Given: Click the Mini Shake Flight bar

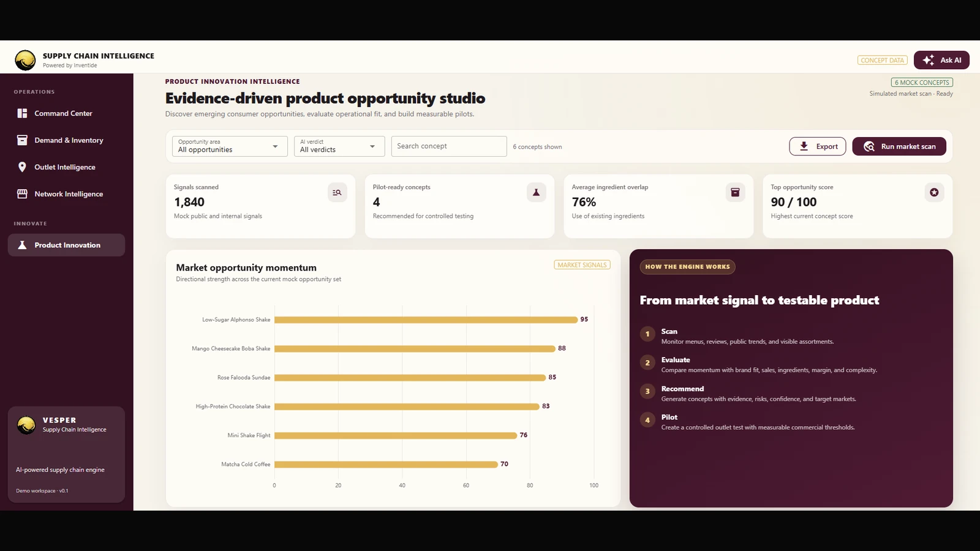Looking at the screenshot, I should point(396,435).
